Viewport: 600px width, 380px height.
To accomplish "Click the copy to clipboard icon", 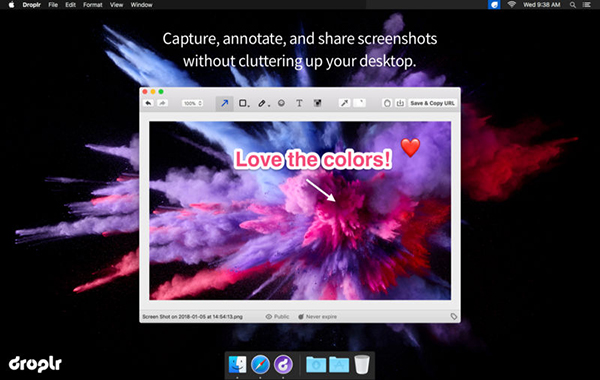I will point(387,103).
